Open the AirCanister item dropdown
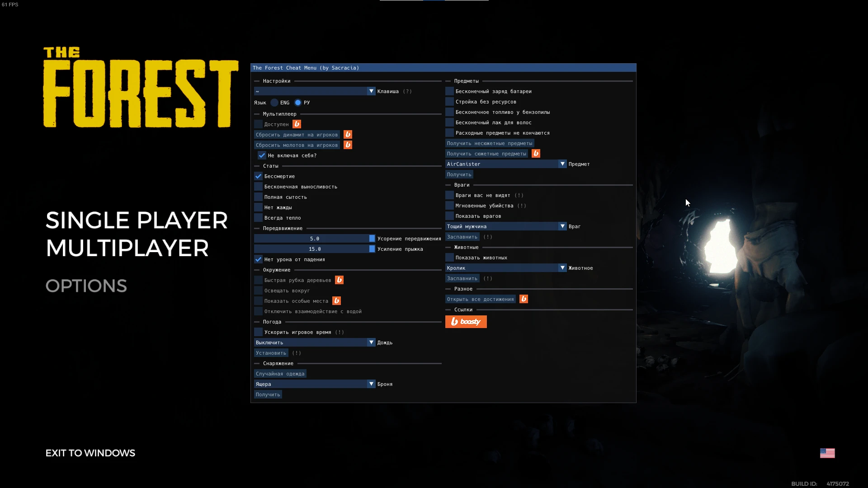Screen dimensions: 868x488 pos(506,164)
